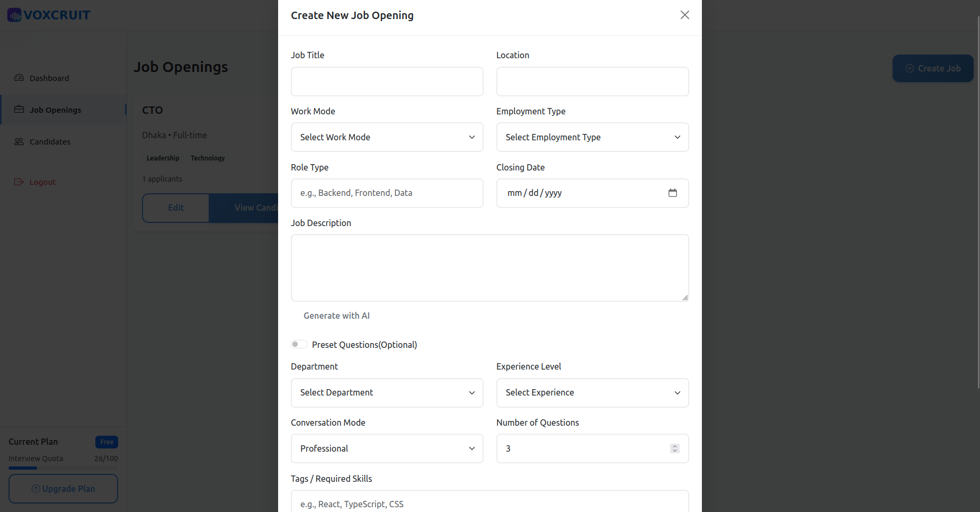Image resolution: width=980 pixels, height=512 pixels.
Task: Close the Create New Job Opening dialog
Action: 684,15
